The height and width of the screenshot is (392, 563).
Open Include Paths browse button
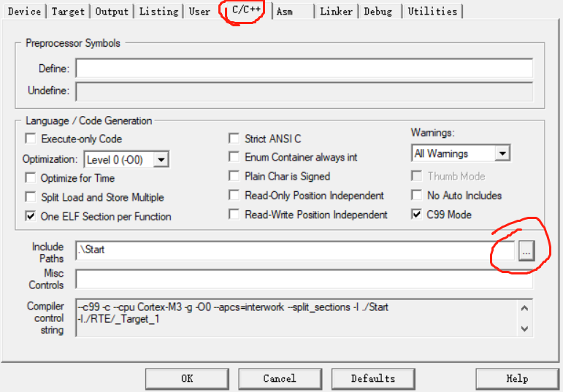click(526, 251)
